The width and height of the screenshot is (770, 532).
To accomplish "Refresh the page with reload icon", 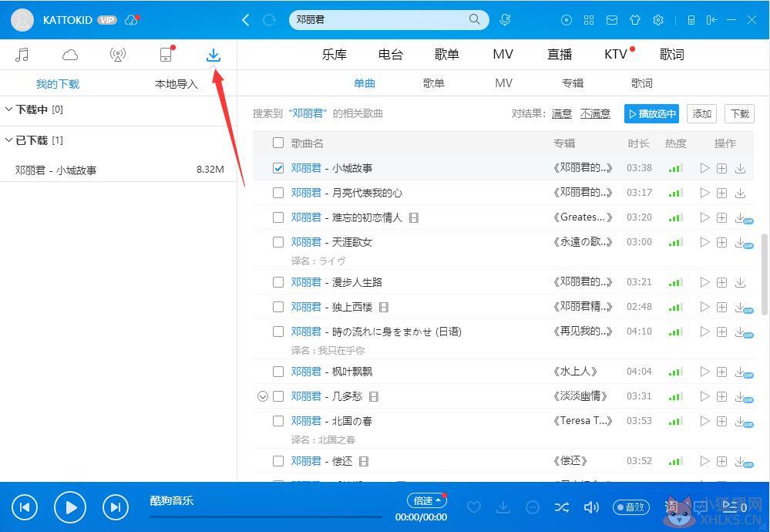I will click(269, 20).
